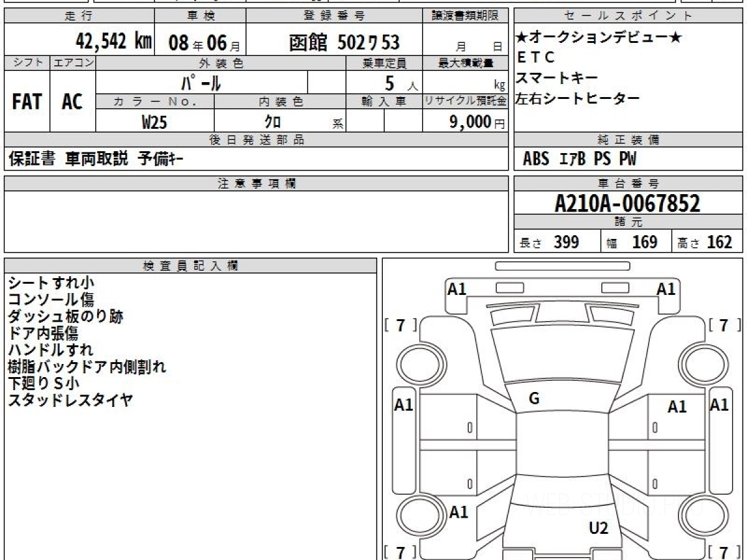This screenshot has height=560, width=747.
Task: Click the スタッドレスタイヤ inspector note
Action: coord(70,400)
